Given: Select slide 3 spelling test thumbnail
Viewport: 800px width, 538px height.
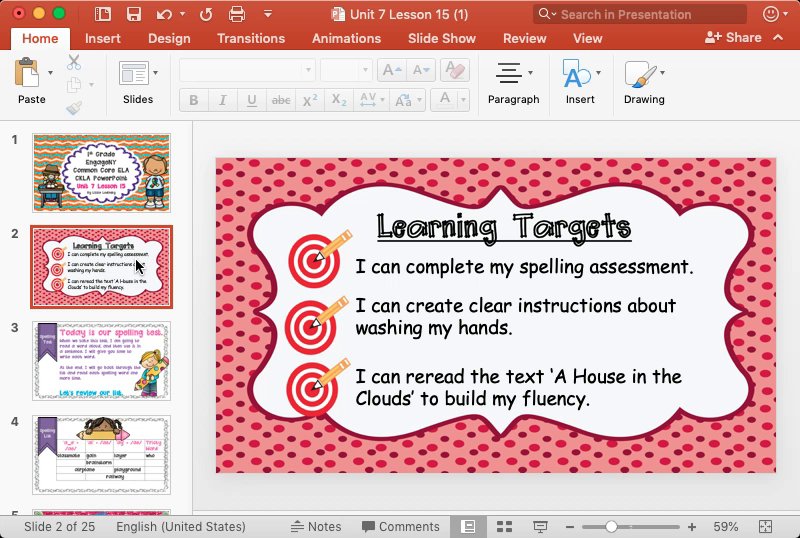Looking at the screenshot, I should (x=102, y=361).
